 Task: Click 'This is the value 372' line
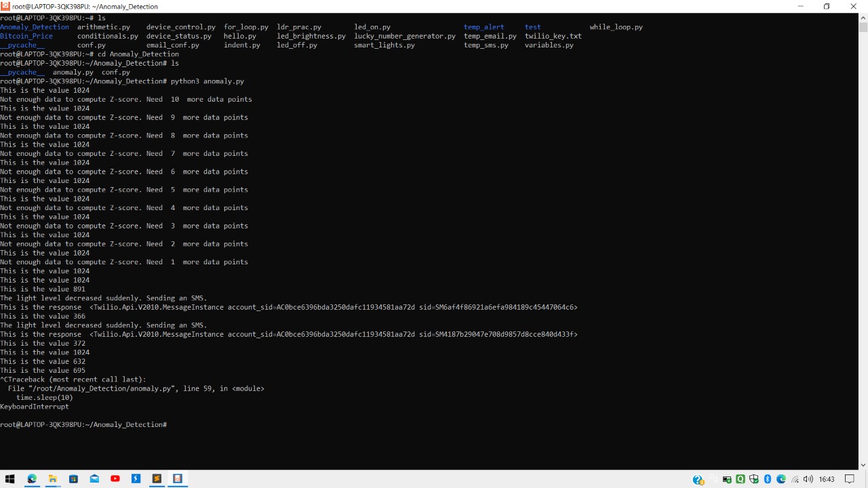tap(43, 344)
